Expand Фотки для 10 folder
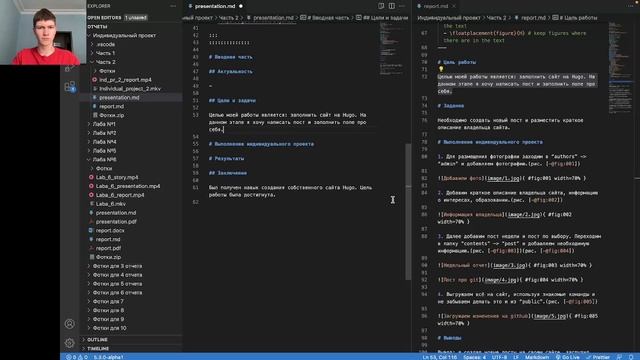This screenshot has width=640, height=360. [x=109, y=328]
